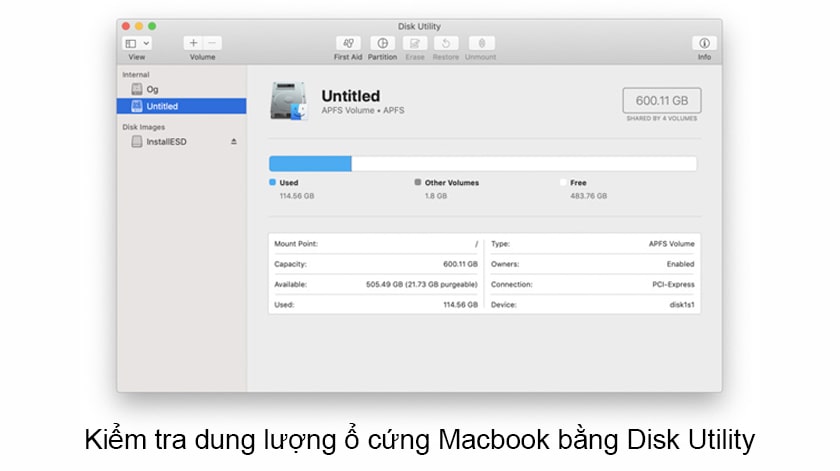Click the Owners Enabled row
This screenshot has height=471, width=840.
tap(592, 264)
